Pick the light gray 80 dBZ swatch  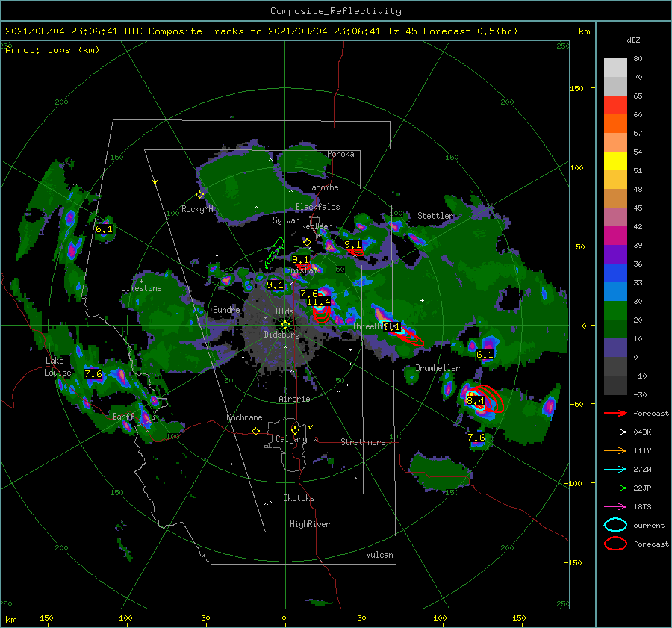pos(615,68)
